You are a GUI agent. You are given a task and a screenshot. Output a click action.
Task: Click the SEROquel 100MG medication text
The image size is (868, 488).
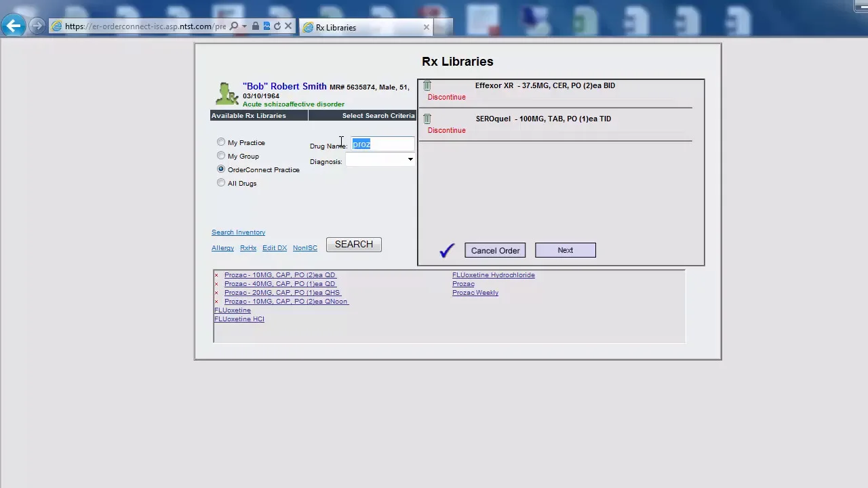543,119
